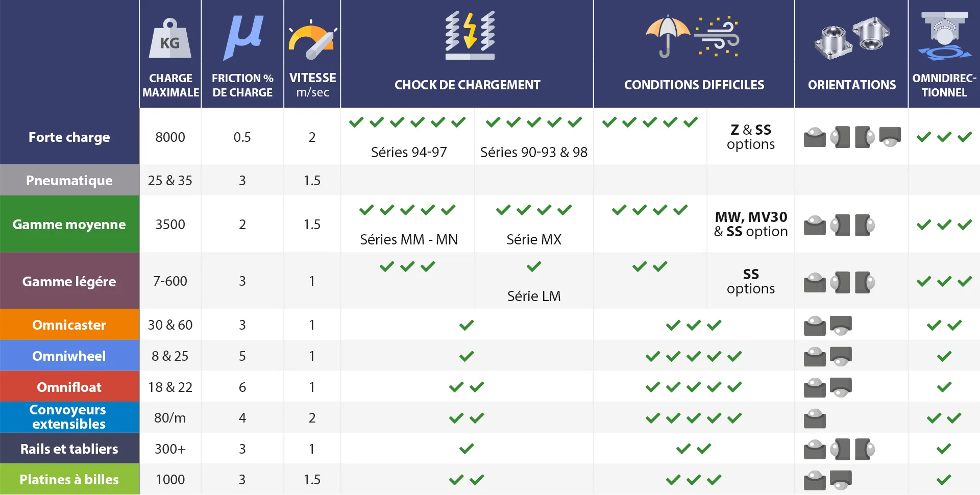Open the Omnicaster category
This screenshot has width=980, height=495.
[x=69, y=325]
